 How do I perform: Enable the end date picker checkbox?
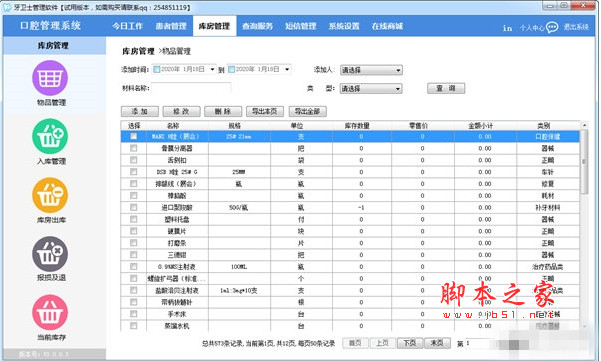coord(232,69)
